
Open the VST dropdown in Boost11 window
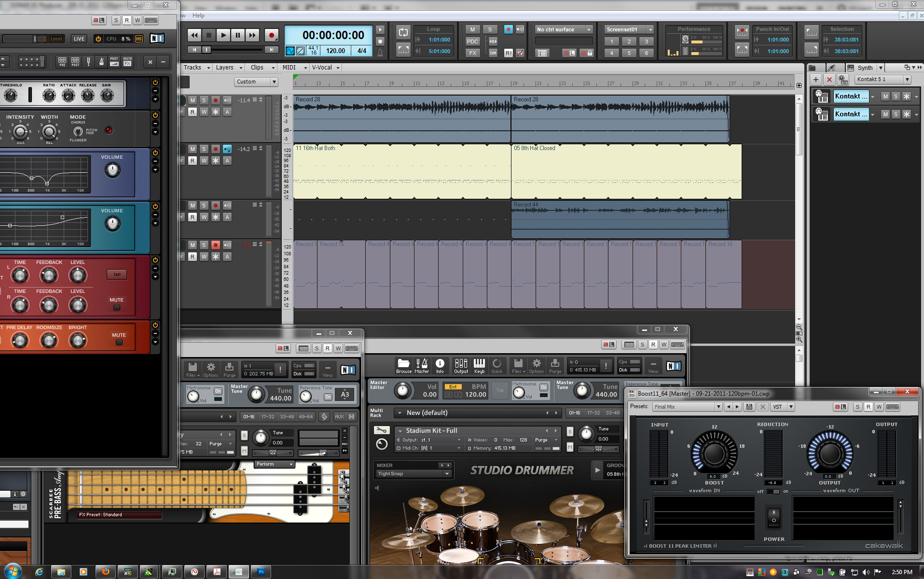click(x=782, y=407)
